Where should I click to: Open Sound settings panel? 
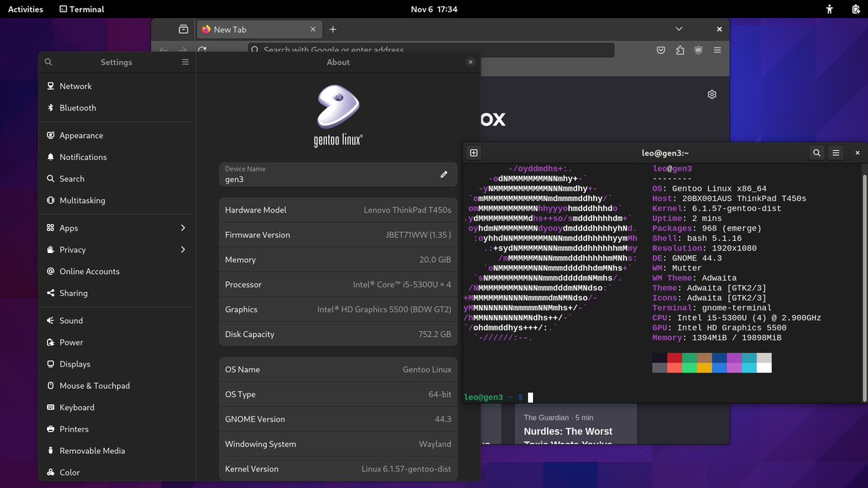coord(116,320)
